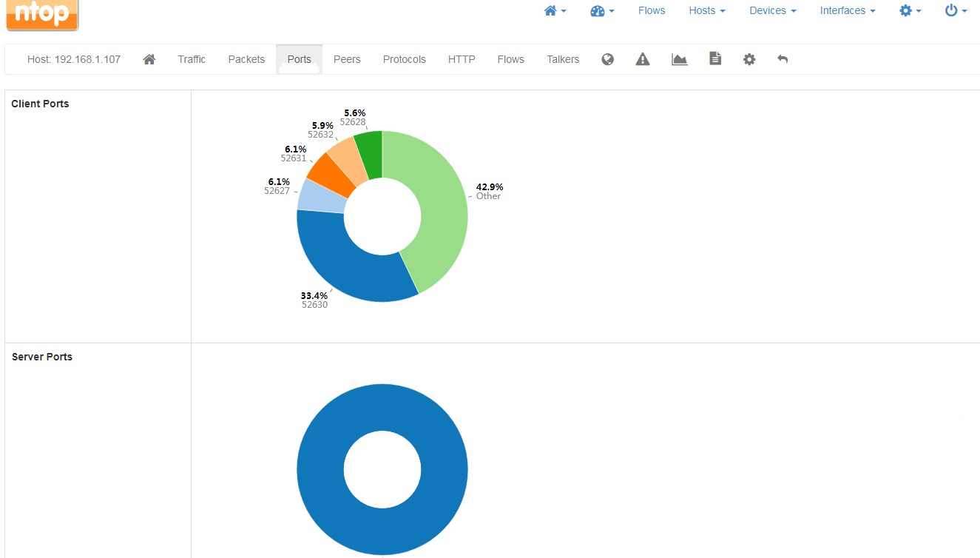Click the '33.4%' percentage label
Screen dimensions: 980x558
click(x=314, y=296)
